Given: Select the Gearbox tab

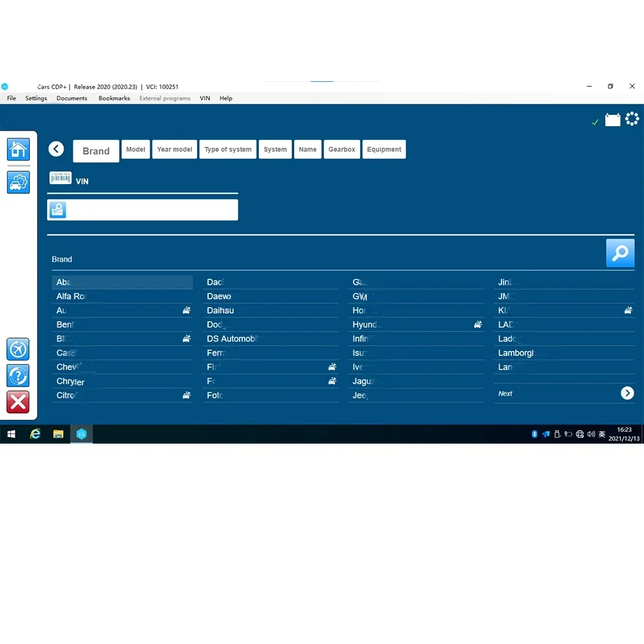Looking at the screenshot, I should (x=342, y=149).
